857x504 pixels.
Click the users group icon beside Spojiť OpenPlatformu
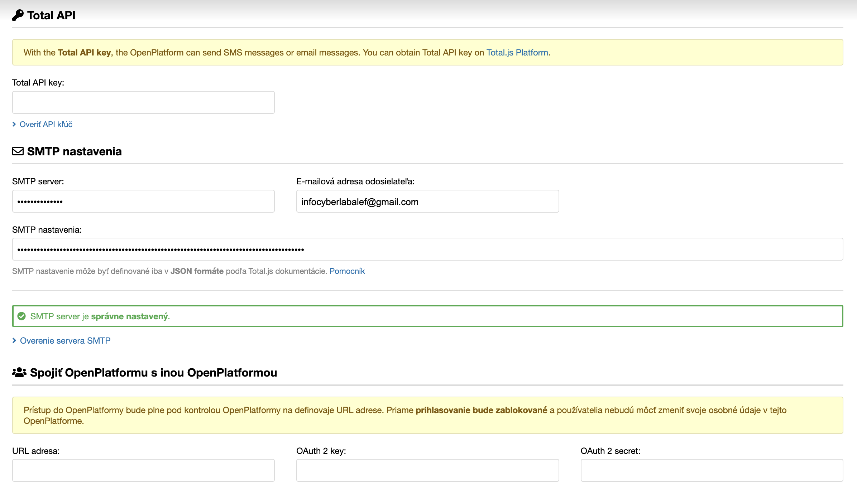(19, 373)
